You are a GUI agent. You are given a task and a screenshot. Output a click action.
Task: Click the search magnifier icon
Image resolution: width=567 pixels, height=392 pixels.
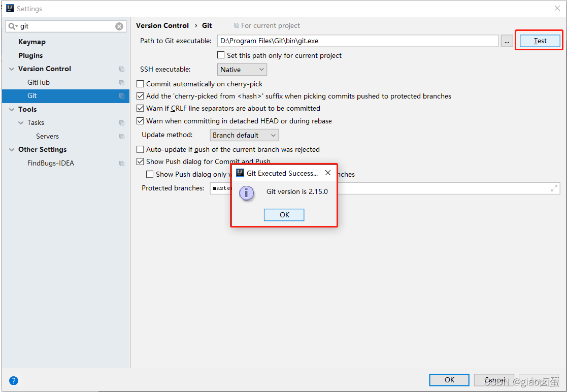pos(12,26)
